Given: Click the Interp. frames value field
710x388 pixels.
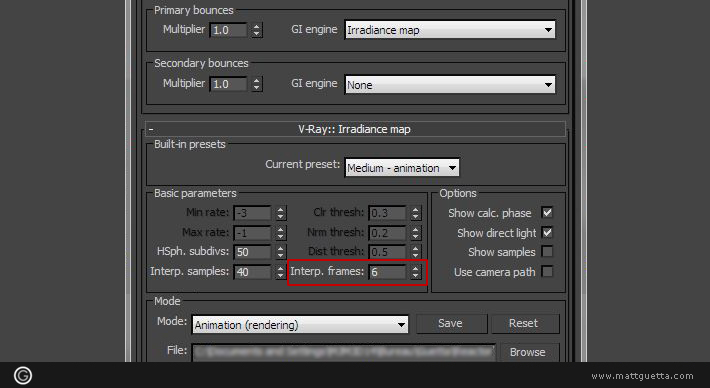Looking at the screenshot, I should tap(387, 272).
